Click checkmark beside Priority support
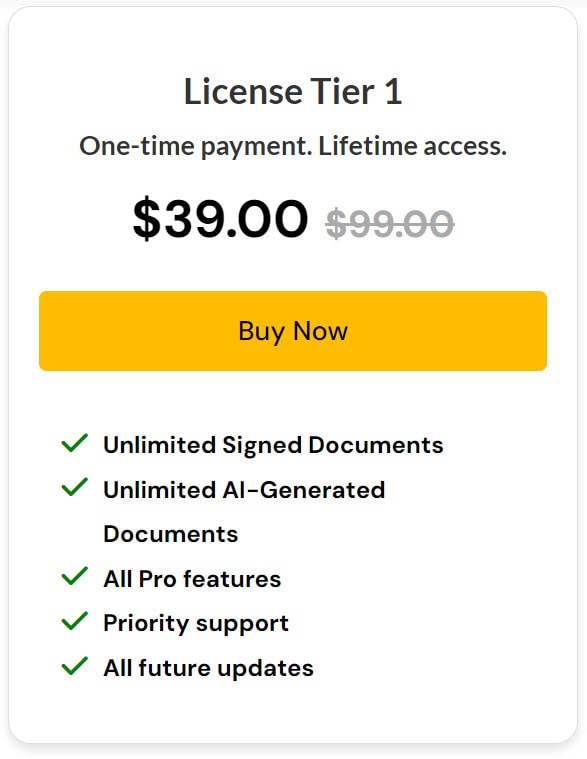Image resolution: width=587 pixels, height=759 pixels. click(x=75, y=621)
